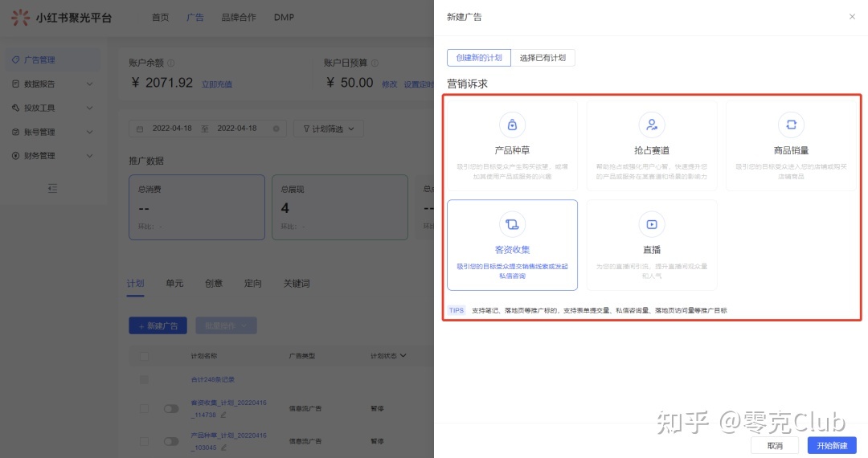This screenshot has height=458, width=868.
Task: Click the 新建广告 button
Action: (158, 325)
